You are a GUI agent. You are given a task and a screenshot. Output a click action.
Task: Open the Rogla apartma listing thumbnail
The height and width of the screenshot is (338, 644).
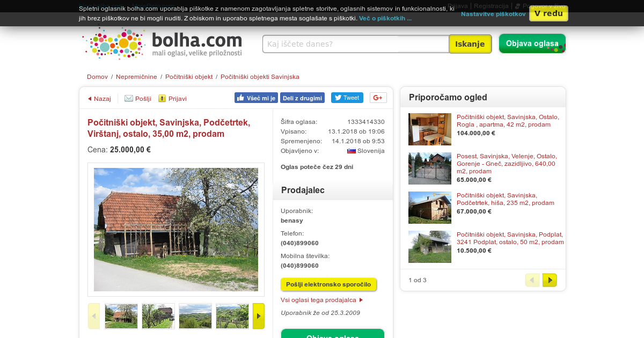pyautogui.click(x=430, y=129)
